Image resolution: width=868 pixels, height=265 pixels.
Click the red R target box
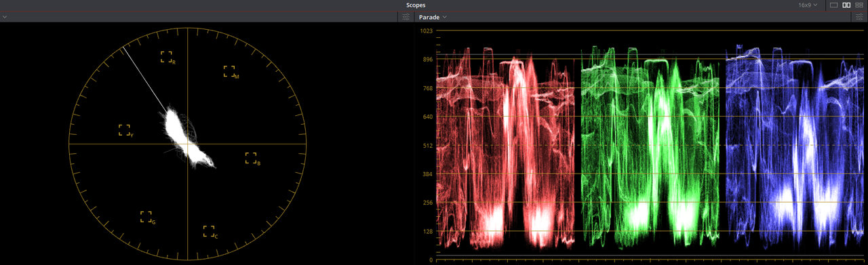coord(167,57)
